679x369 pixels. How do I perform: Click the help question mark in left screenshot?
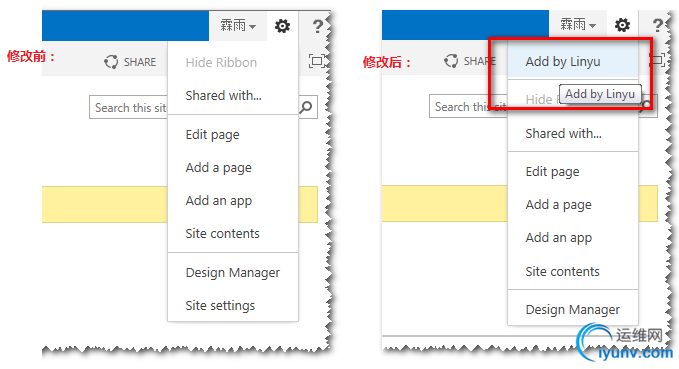click(318, 26)
